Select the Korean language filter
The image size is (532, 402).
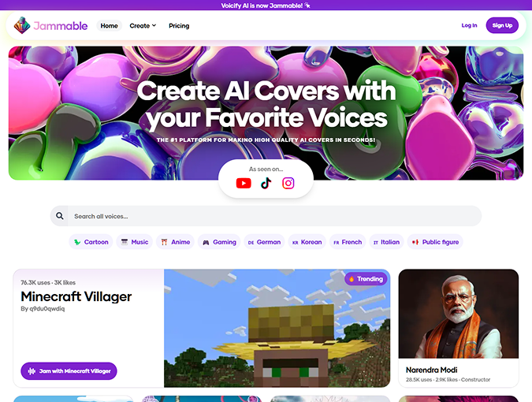(307, 242)
